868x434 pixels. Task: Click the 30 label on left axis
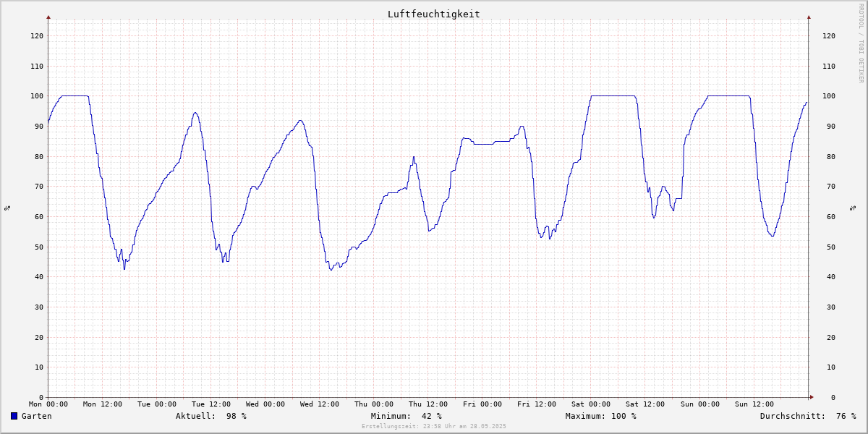coord(39,307)
